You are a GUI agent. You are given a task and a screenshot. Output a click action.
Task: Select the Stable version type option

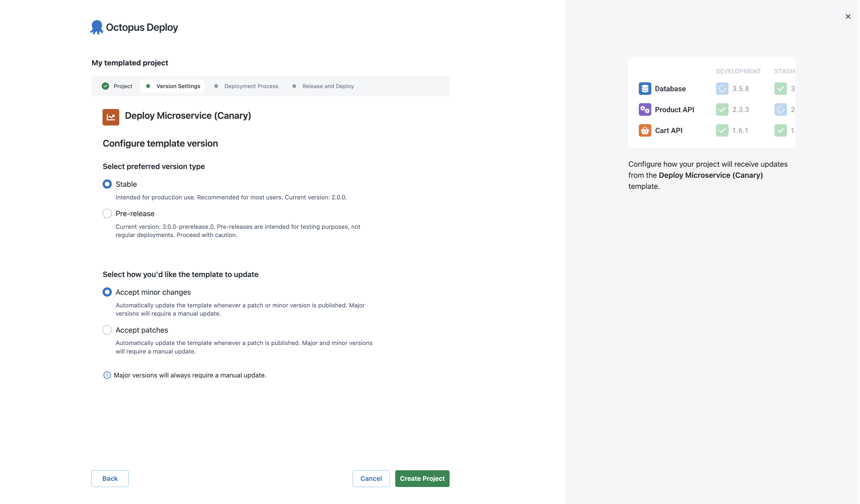107,184
